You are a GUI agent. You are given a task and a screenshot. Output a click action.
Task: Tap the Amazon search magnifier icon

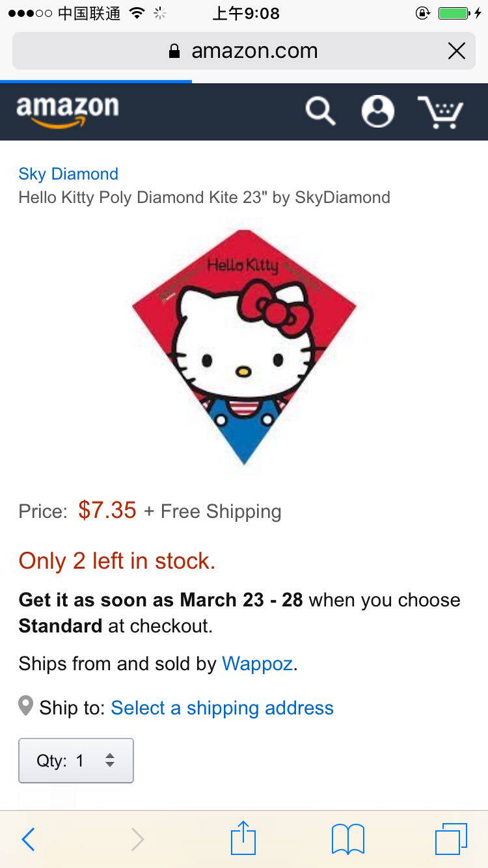click(x=320, y=111)
